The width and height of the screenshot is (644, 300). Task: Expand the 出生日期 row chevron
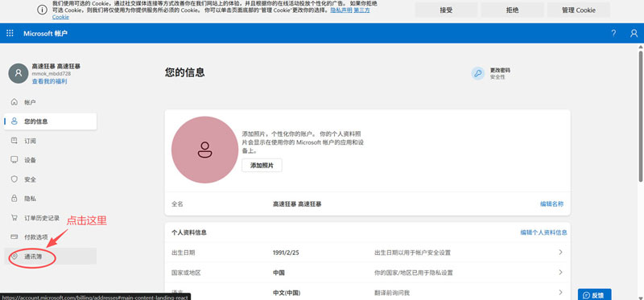click(x=560, y=253)
